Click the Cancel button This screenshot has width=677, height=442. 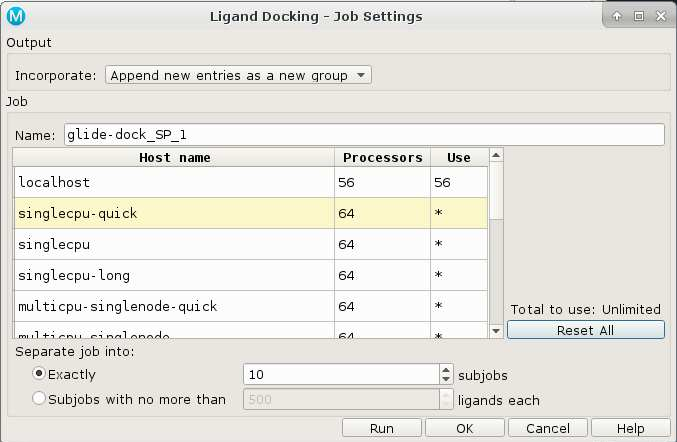(548, 428)
